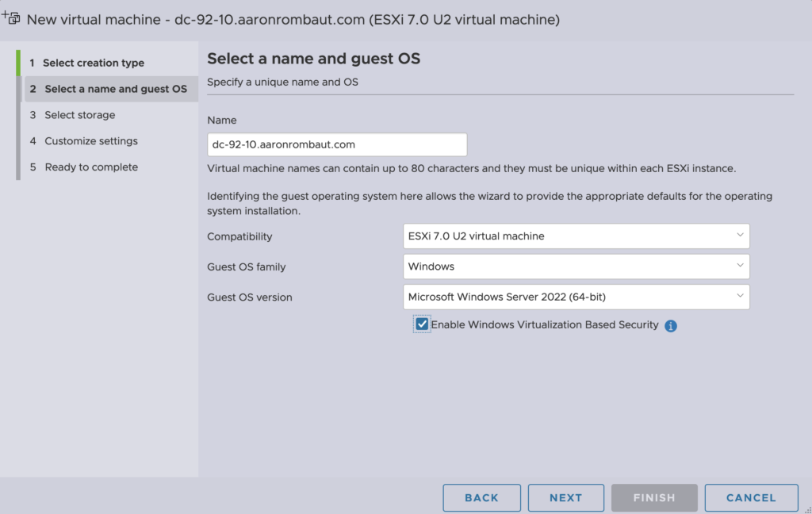Image resolution: width=812 pixels, height=514 pixels.
Task: Go to step 1 Select creation type
Action: tap(93, 63)
